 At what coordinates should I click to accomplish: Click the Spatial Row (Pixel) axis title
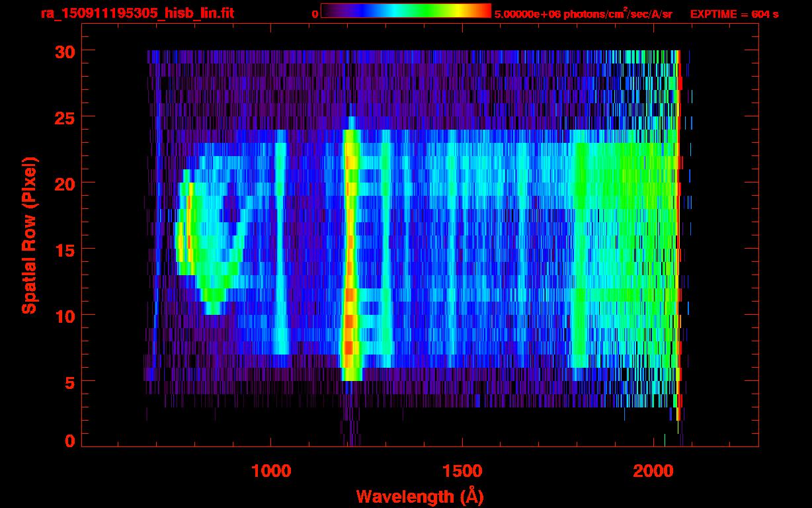pos(29,235)
